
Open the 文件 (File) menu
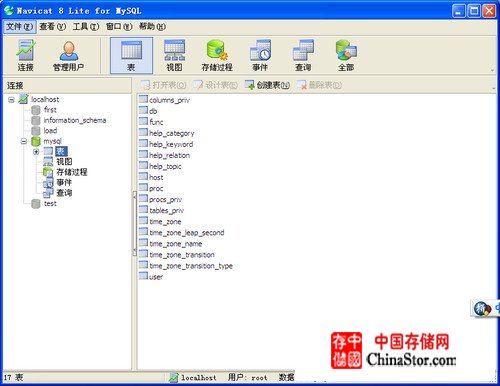(20, 26)
